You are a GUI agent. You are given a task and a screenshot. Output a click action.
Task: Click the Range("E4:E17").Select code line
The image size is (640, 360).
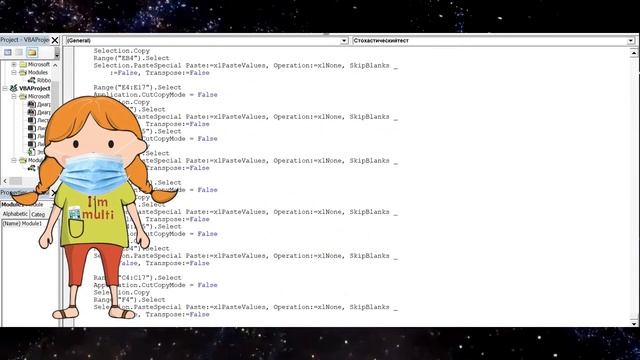(137, 87)
